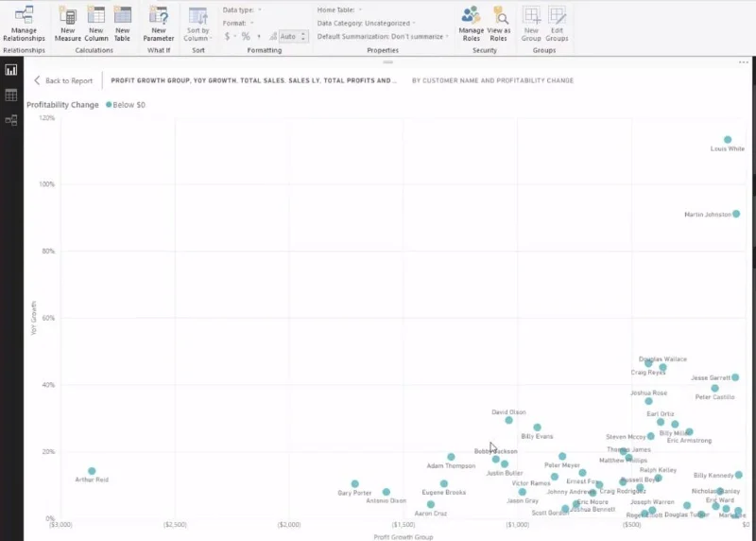Go Back to Report
This screenshot has width=756, height=541.
63,80
